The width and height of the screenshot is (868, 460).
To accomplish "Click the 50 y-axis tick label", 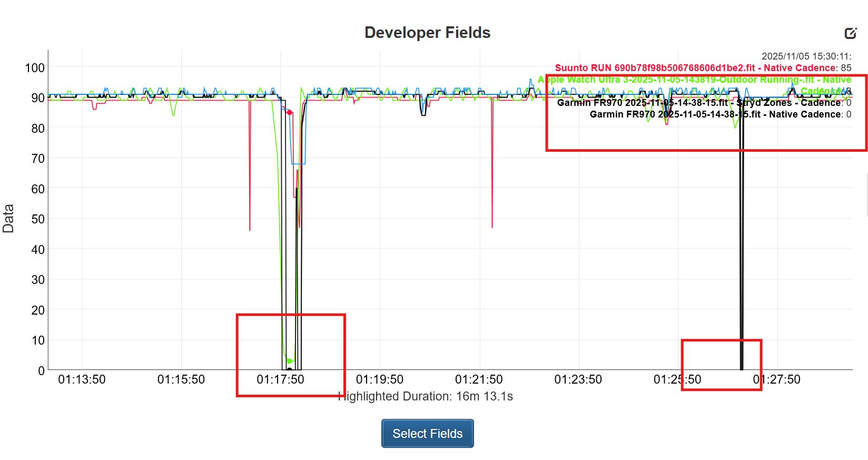I will 38,219.
